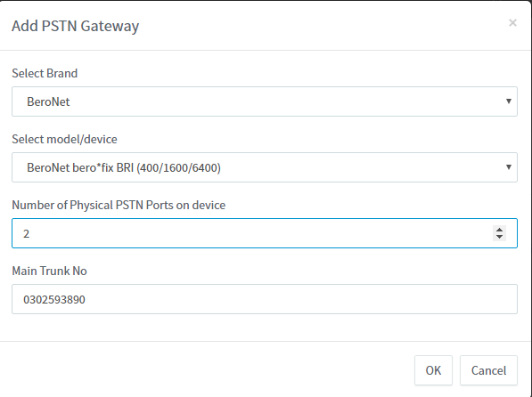This screenshot has width=532, height=397.
Task: Confirm the gateway with the OK button
Action: coord(433,370)
